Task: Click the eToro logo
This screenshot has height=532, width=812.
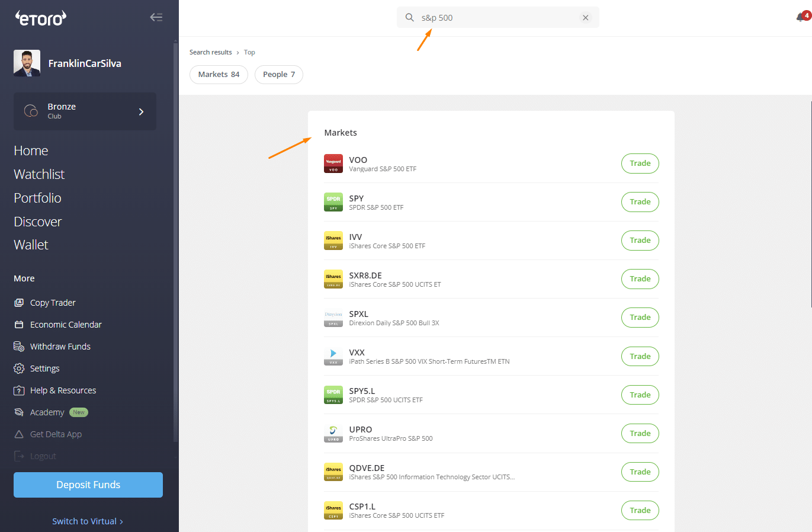Action: point(41,18)
